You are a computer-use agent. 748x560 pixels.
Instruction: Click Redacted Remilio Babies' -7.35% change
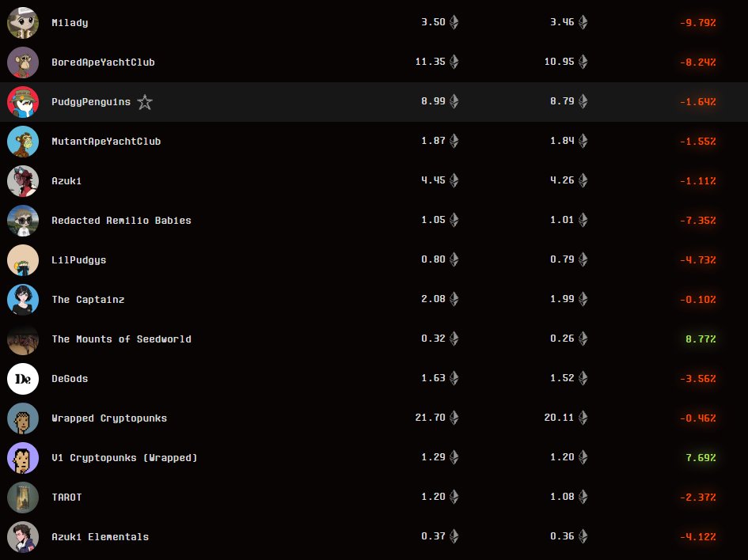pos(698,220)
